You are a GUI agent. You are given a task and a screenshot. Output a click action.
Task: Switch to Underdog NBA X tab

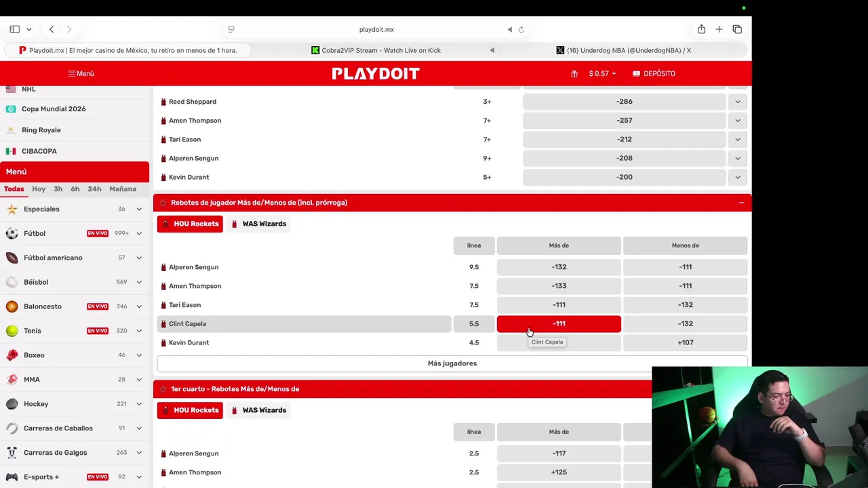[623, 50]
